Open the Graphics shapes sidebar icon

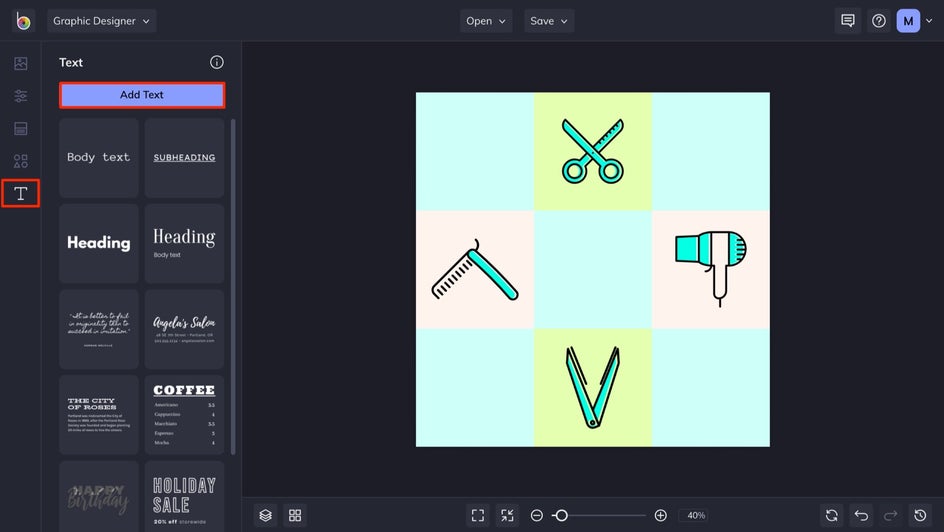pos(20,161)
